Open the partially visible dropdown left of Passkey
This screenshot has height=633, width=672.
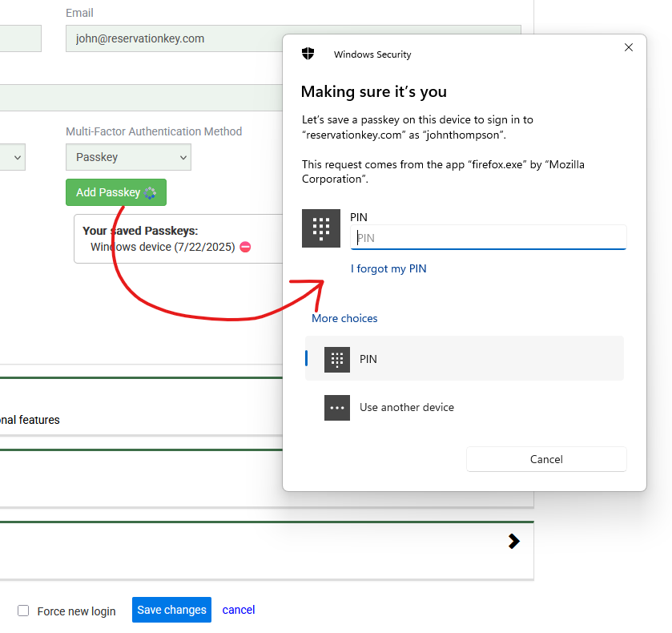tap(13, 157)
